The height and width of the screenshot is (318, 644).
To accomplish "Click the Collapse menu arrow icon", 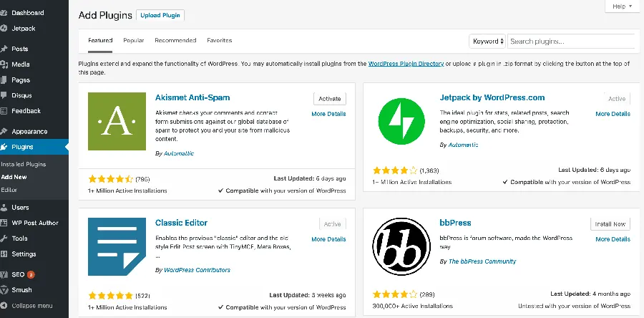I will click(x=4, y=306).
